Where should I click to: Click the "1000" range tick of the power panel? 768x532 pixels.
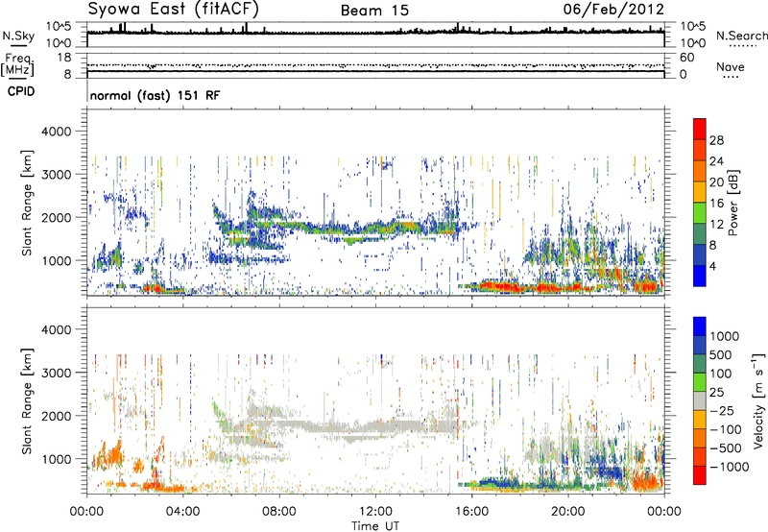[57, 260]
